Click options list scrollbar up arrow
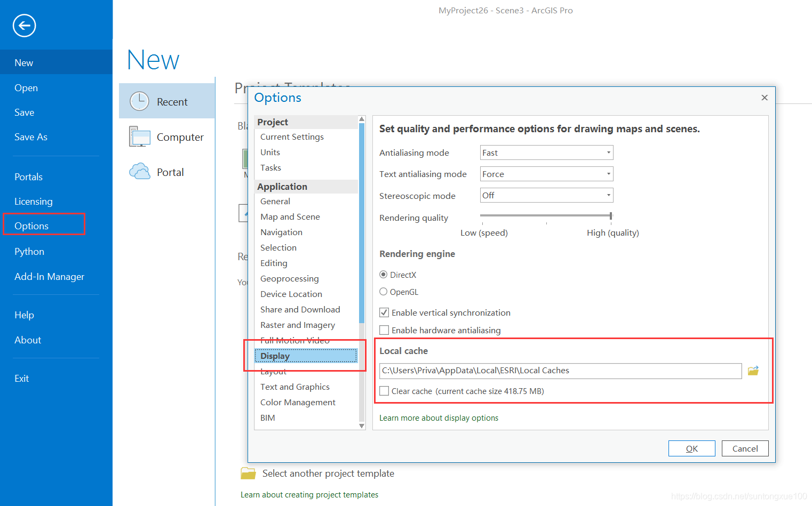This screenshot has width=812, height=506. tap(362, 119)
